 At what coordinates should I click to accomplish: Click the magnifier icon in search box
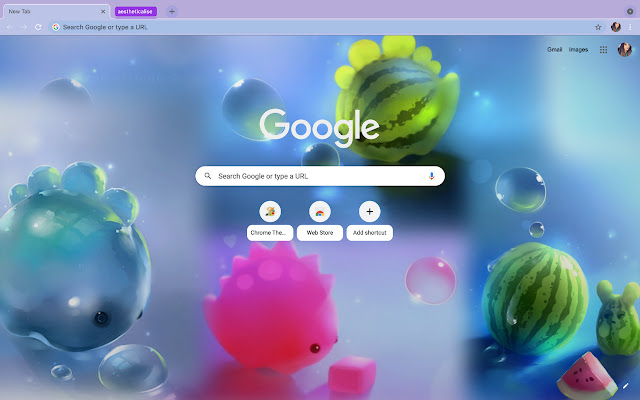tap(208, 176)
